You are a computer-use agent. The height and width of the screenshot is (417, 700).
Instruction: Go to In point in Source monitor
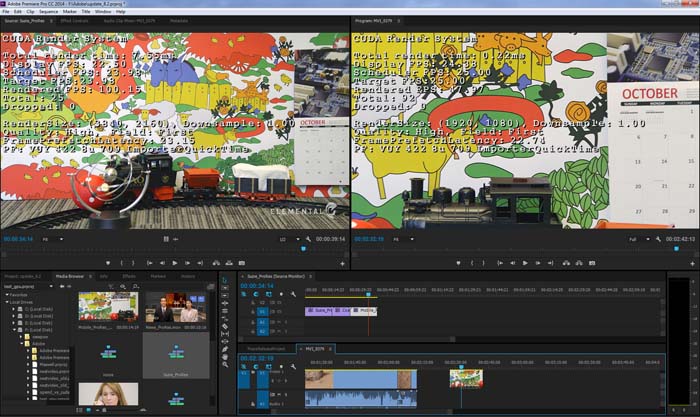150,263
